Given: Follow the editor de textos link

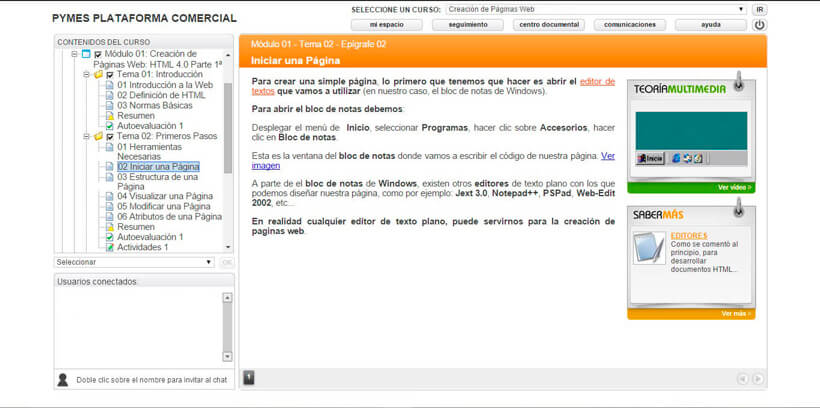Looking at the screenshot, I should pyautogui.click(x=597, y=82).
